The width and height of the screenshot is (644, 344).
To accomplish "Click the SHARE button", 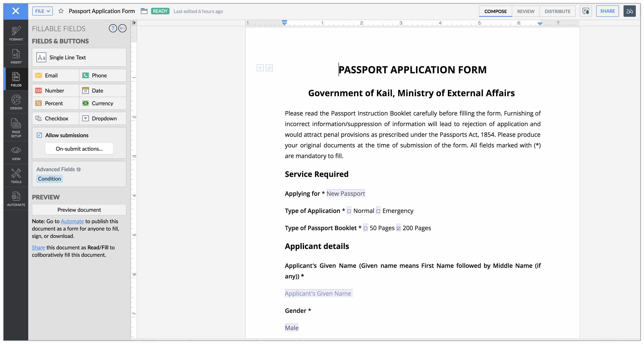I will coord(607,11).
